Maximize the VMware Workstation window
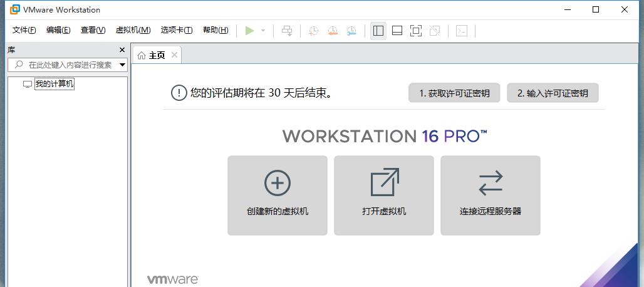Viewport: 644px width, 287px height. pos(596,9)
